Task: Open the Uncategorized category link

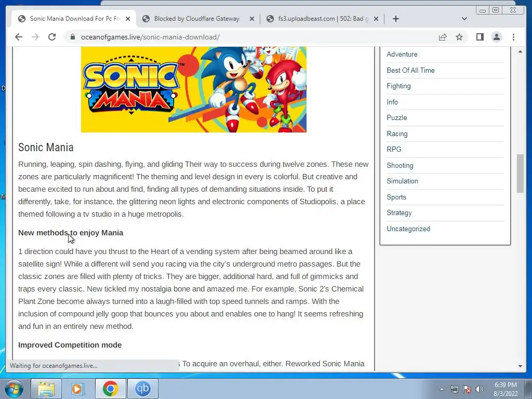Action: [x=408, y=229]
